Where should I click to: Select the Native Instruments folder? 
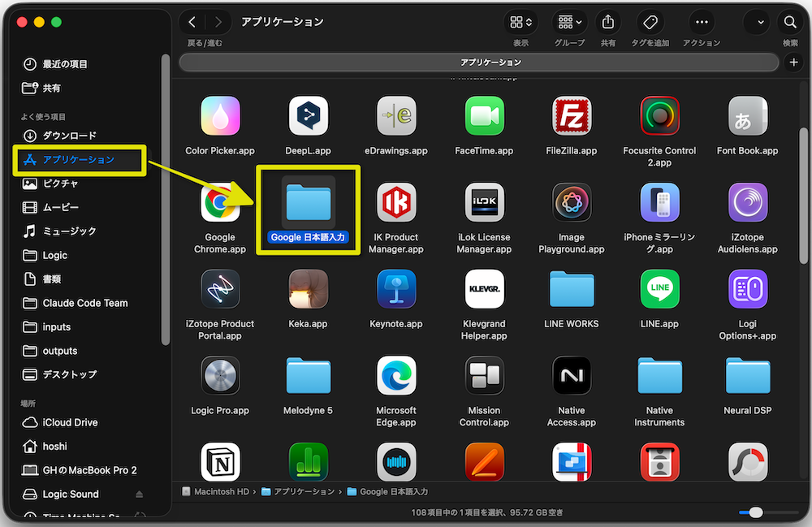pos(659,375)
